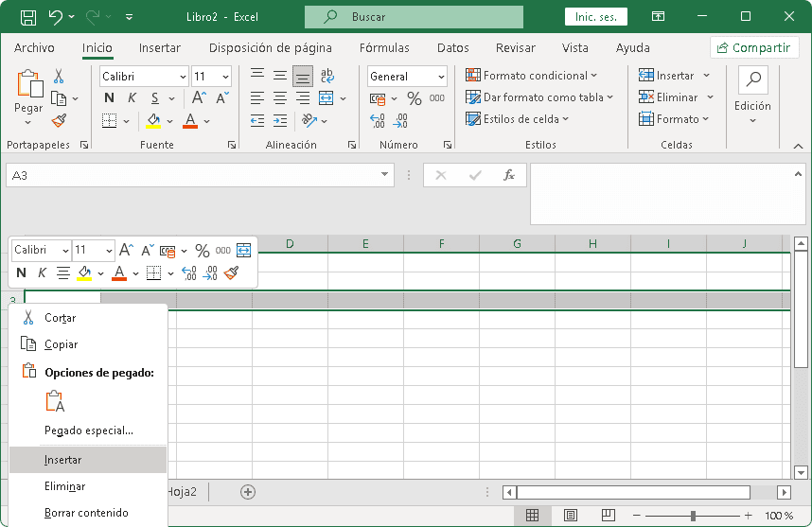Choose Cortar from the context menu
Image resolution: width=812 pixels, height=527 pixels.
(x=88, y=318)
